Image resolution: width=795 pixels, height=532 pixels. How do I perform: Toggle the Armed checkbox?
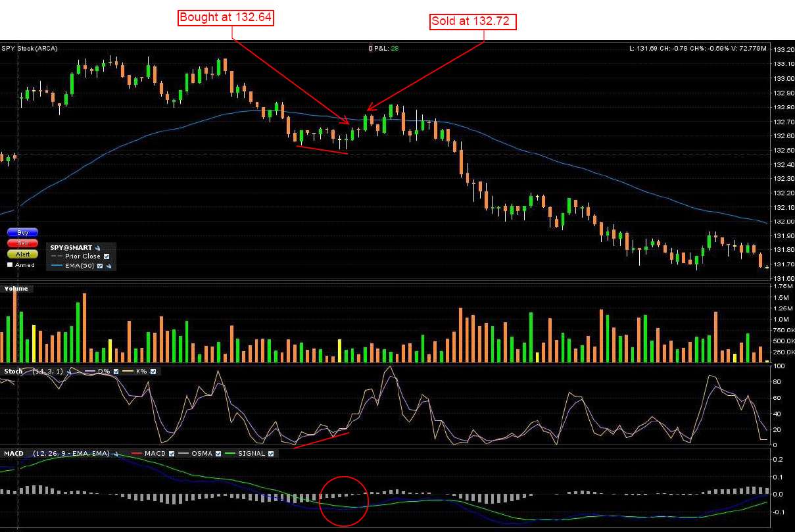[9, 265]
